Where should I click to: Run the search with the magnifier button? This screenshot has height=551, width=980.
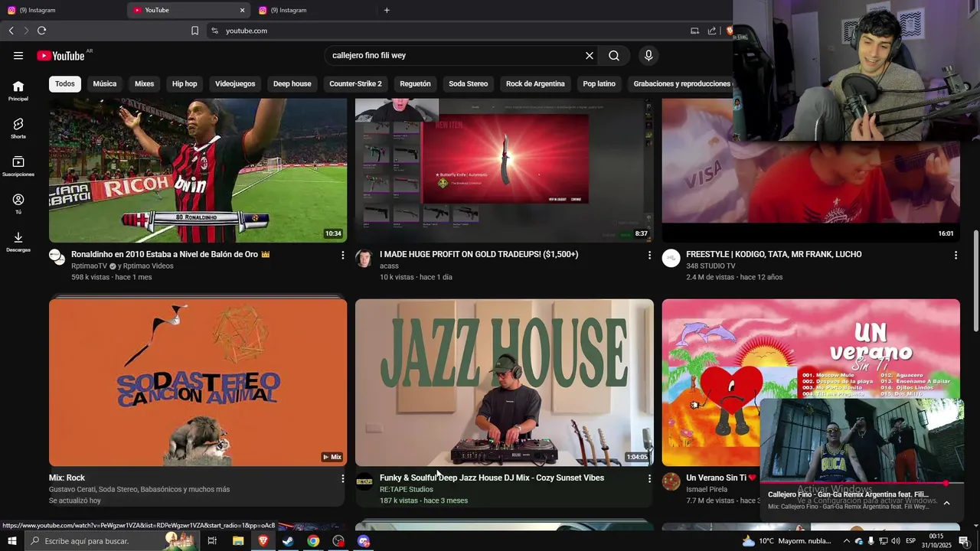614,55
